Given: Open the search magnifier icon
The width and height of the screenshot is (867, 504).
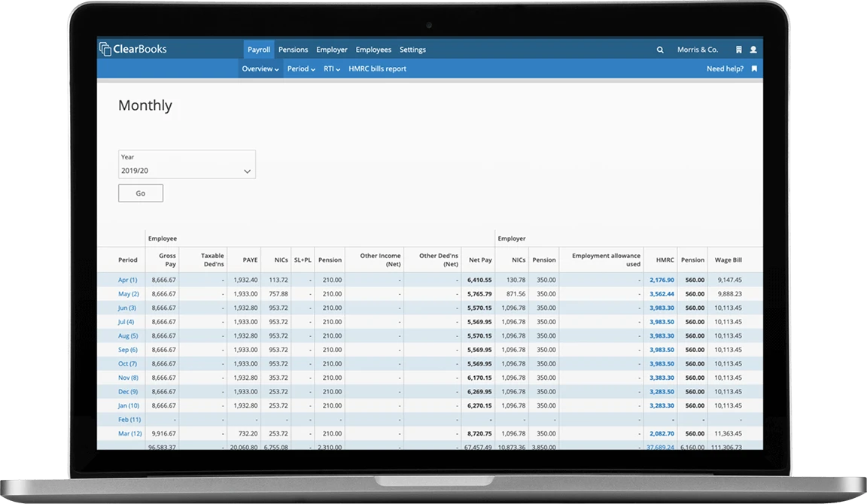Looking at the screenshot, I should pos(659,50).
